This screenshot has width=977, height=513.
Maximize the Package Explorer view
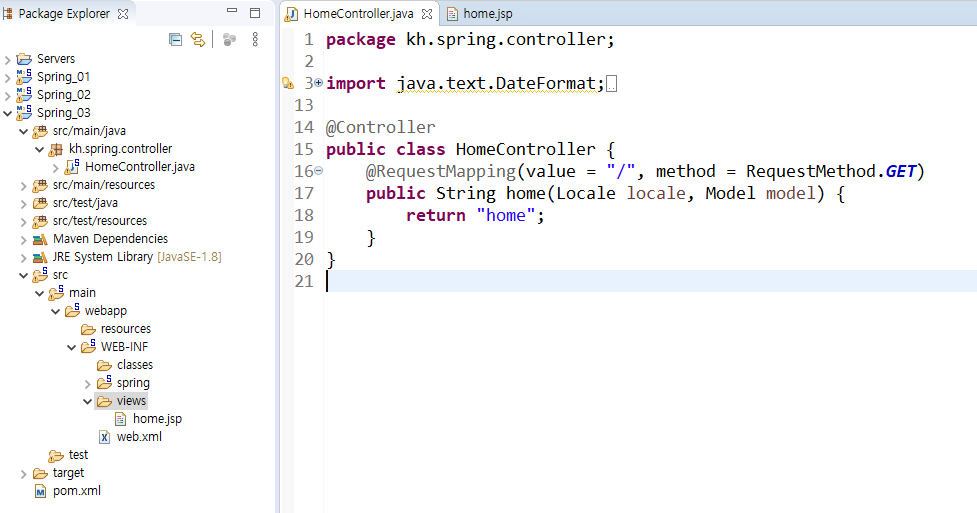click(255, 12)
